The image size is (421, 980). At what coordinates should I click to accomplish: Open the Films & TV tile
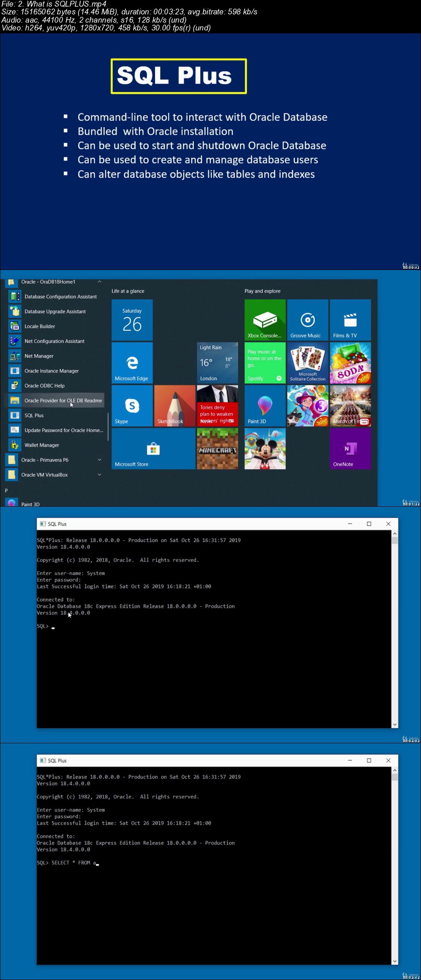click(x=350, y=320)
